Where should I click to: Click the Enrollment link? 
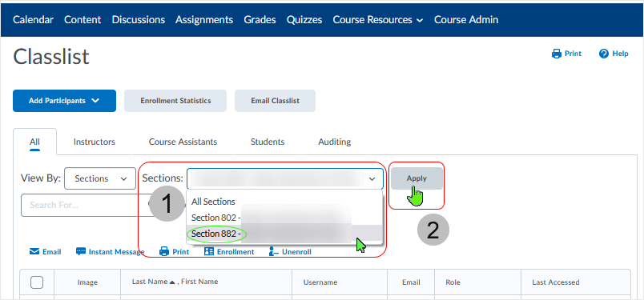[x=235, y=252]
